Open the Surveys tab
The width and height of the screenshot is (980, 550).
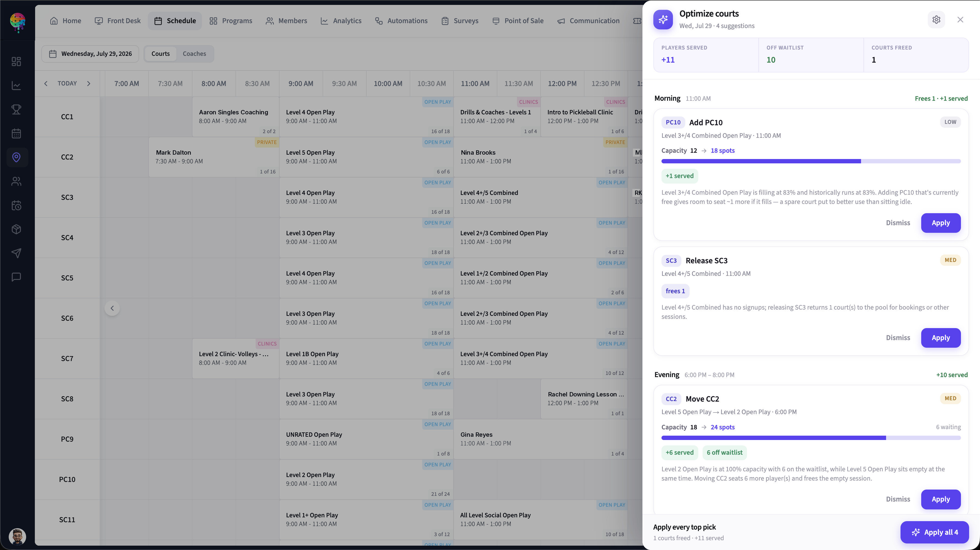coord(460,21)
